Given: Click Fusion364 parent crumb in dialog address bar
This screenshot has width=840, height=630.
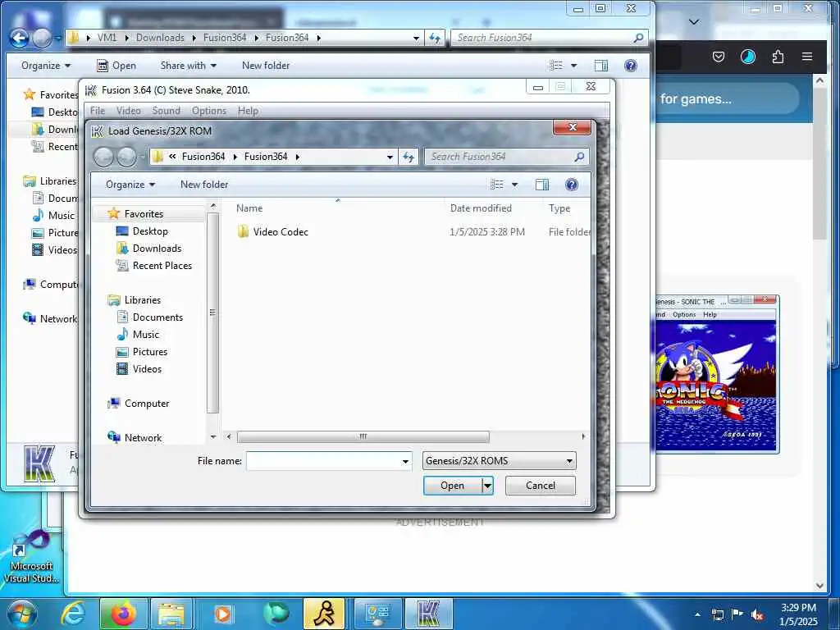Looking at the screenshot, I should [203, 157].
